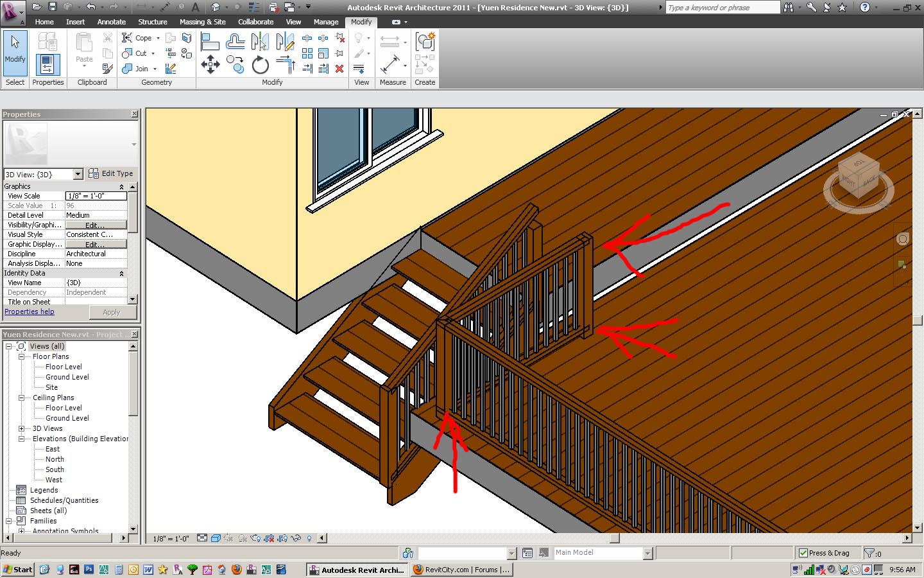Click the red Delete tool

click(x=339, y=69)
